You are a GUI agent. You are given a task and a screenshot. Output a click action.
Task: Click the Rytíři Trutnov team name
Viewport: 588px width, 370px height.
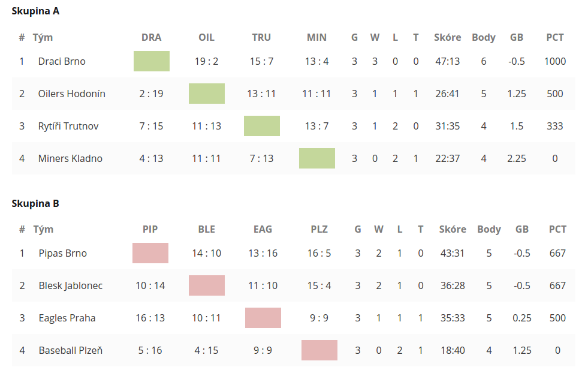pos(68,126)
